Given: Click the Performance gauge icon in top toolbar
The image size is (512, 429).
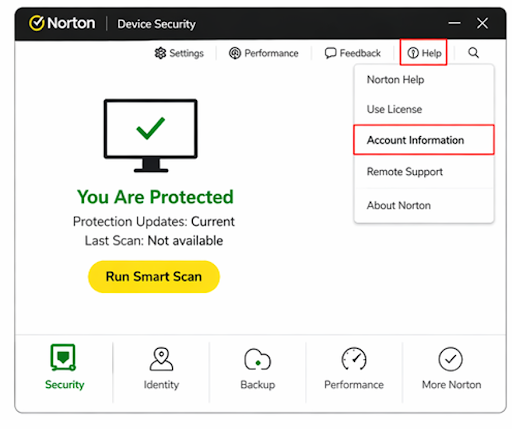Looking at the screenshot, I should [235, 53].
